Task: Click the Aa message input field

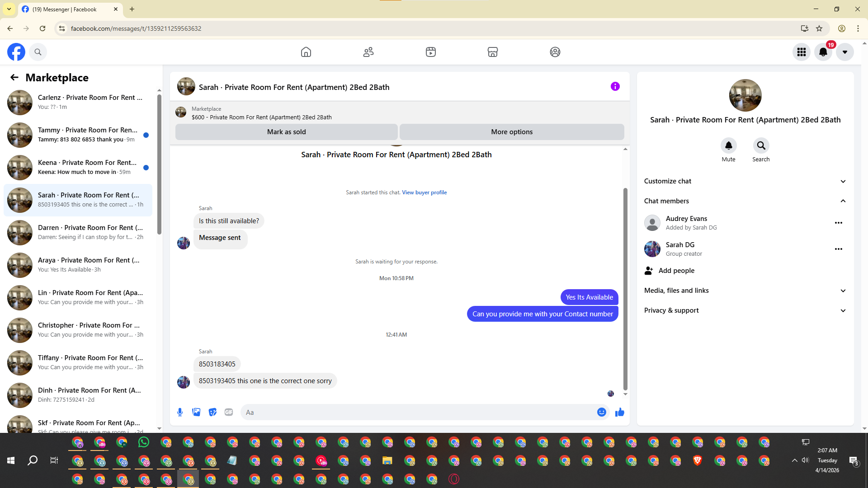Action: (x=416, y=412)
